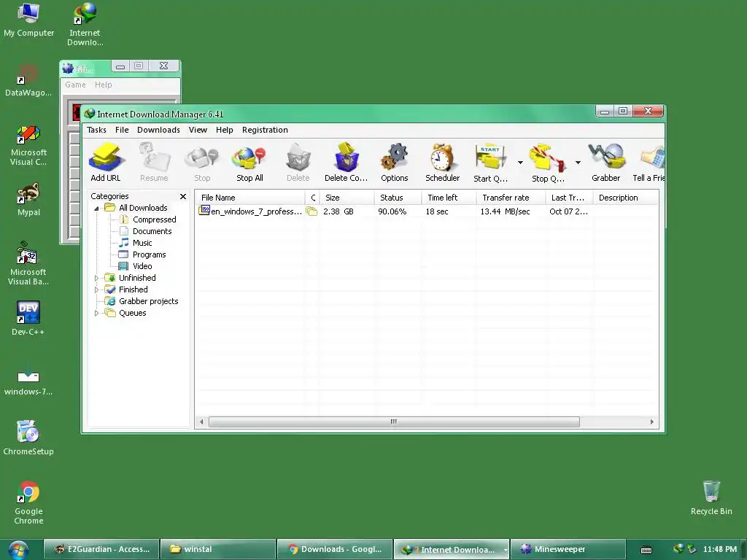Open Minesweeper window's Game menu
The width and height of the screenshot is (747, 560).
click(x=75, y=85)
